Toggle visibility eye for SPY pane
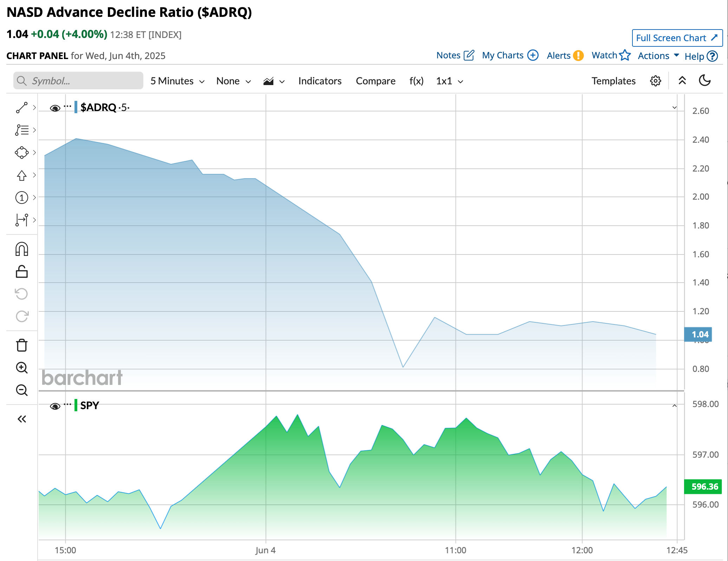Image resolution: width=728 pixels, height=561 pixels. 55,406
